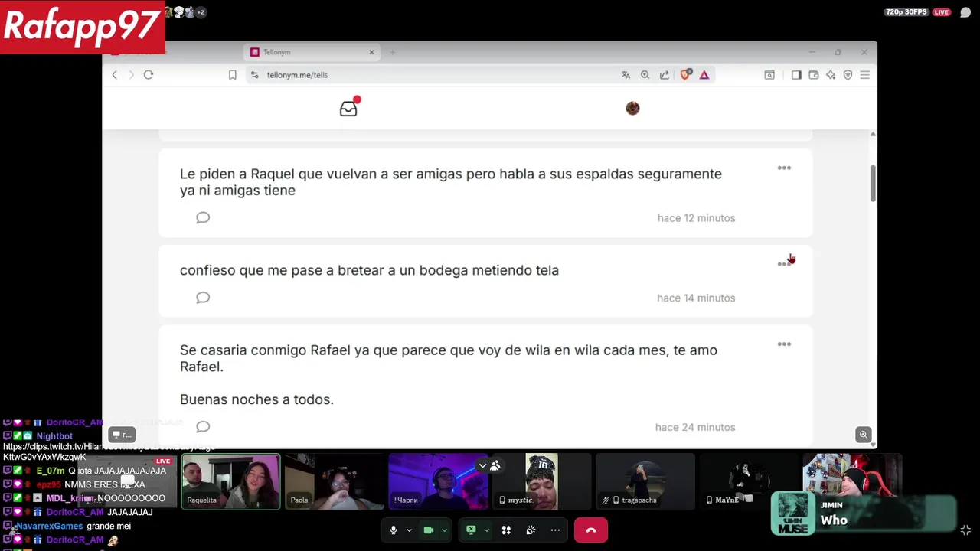
Task: Select the mystic participant tile
Action: [x=542, y=481]
